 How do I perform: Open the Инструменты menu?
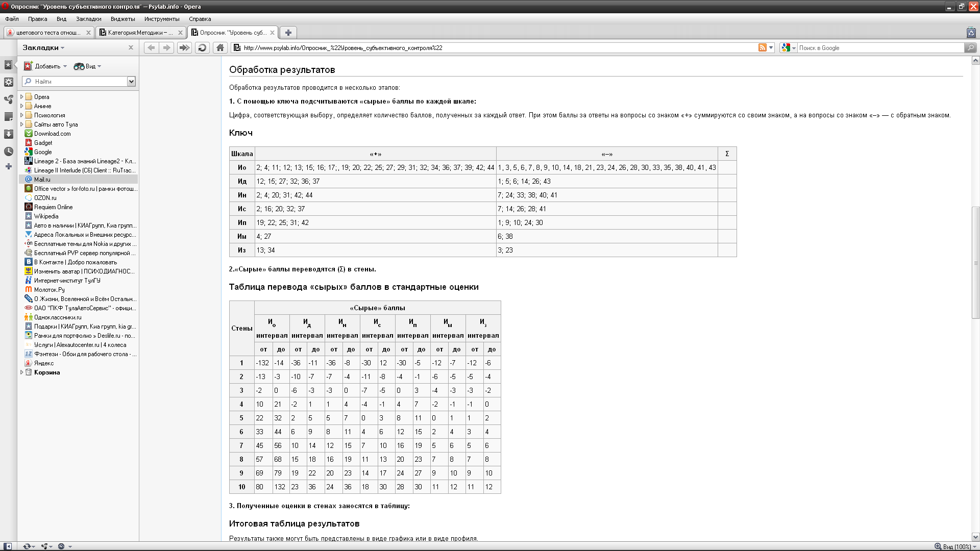tap(162, 19)
